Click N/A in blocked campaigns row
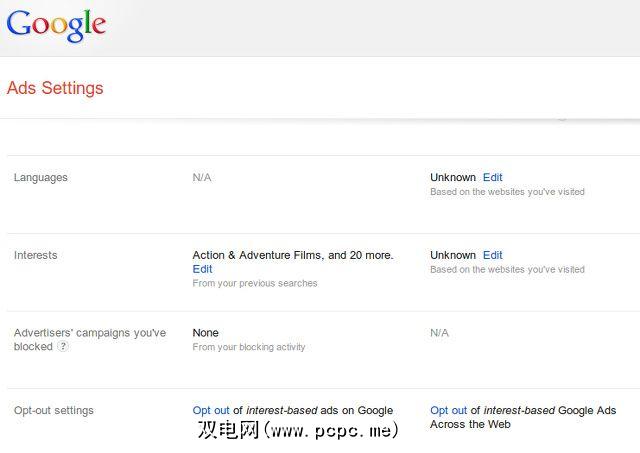Image resolution: width=640 pixels, height=453 pixels. pyautogui.click(x=439, y=333)
